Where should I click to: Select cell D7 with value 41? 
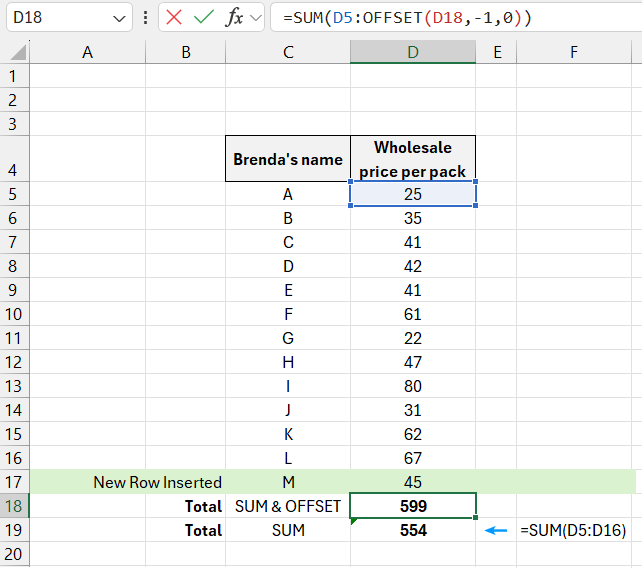(x=413, y=242)
